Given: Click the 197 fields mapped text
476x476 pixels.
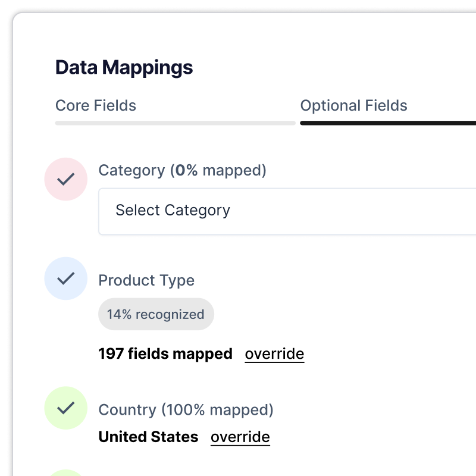Looking at the screenshot, I should point(165,354).
